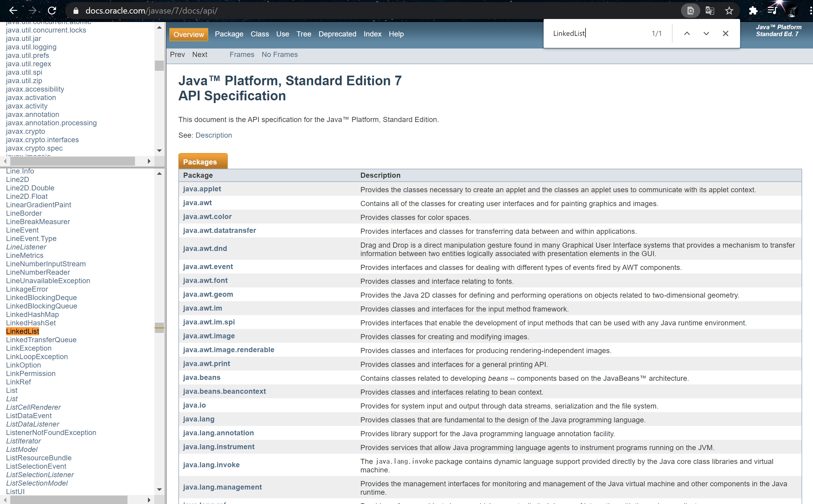Click the Google Translate icon in address bar
Image resolution: width=813 pixels, height=504 pixels.
coord(710,11)
